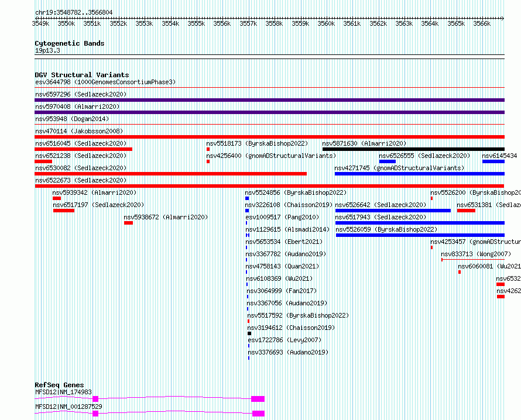
Task: Open nsv4256400 (gnomADStructuralVariants) variant
Action: pyautogui.click(x=271, y=156)
